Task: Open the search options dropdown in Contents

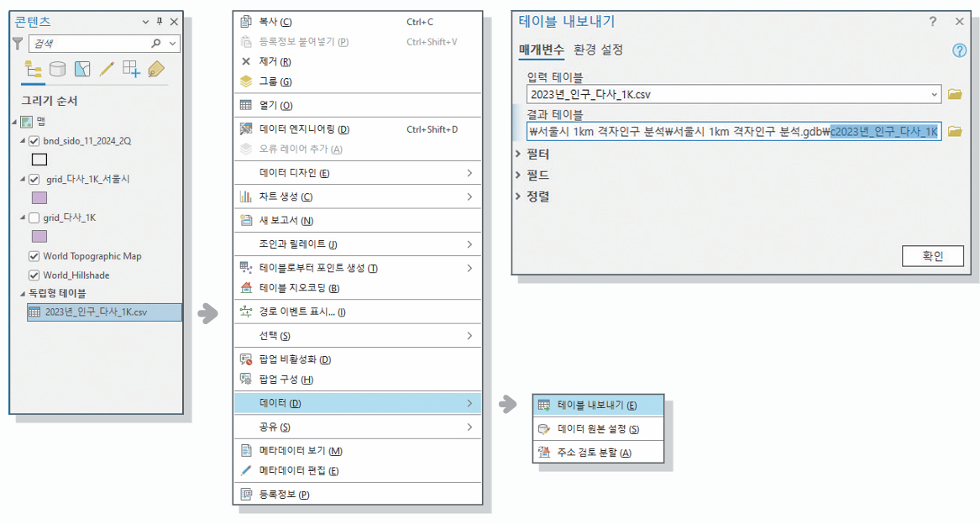Action: pyautogui.click(x=172, y=43)
